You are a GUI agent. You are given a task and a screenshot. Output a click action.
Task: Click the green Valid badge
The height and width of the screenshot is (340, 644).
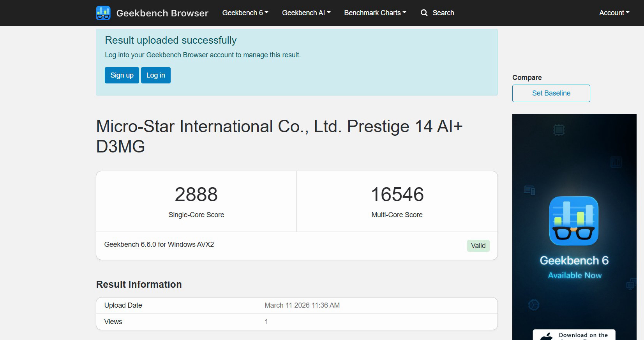(478, 246)
